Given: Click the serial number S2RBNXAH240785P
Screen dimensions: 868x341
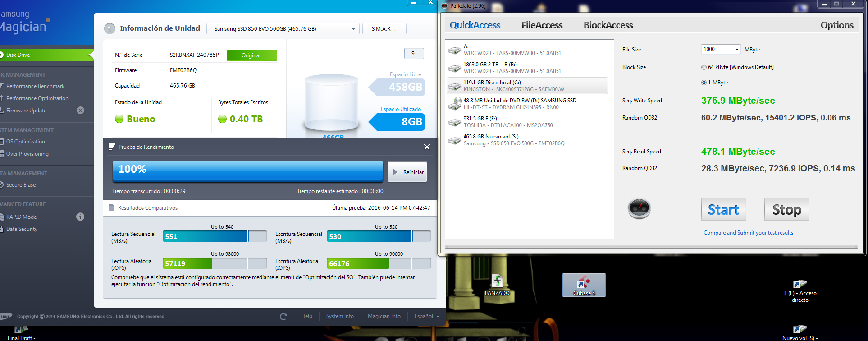Looking at the screenshot, I should click(x=194, y=55).
